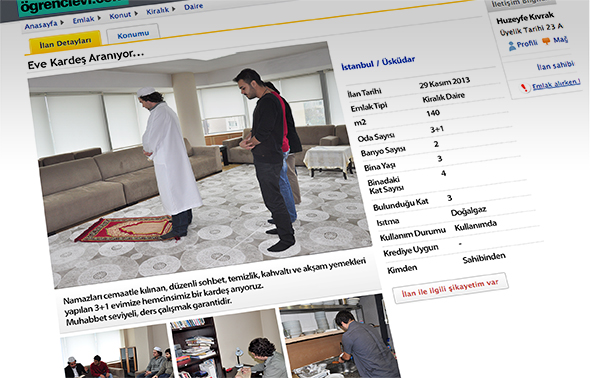Open the Emlak alırken warning link

[x=556, y=84]
